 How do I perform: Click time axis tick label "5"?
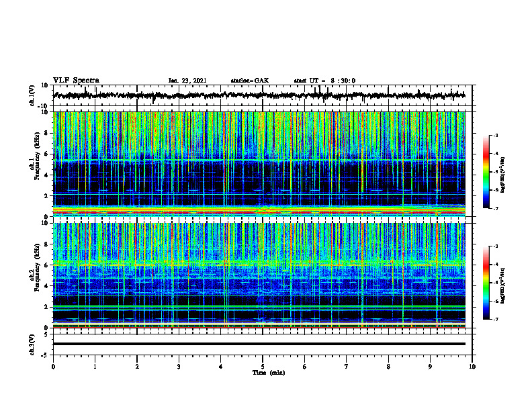pyautogui.click(x=263, y=367)
